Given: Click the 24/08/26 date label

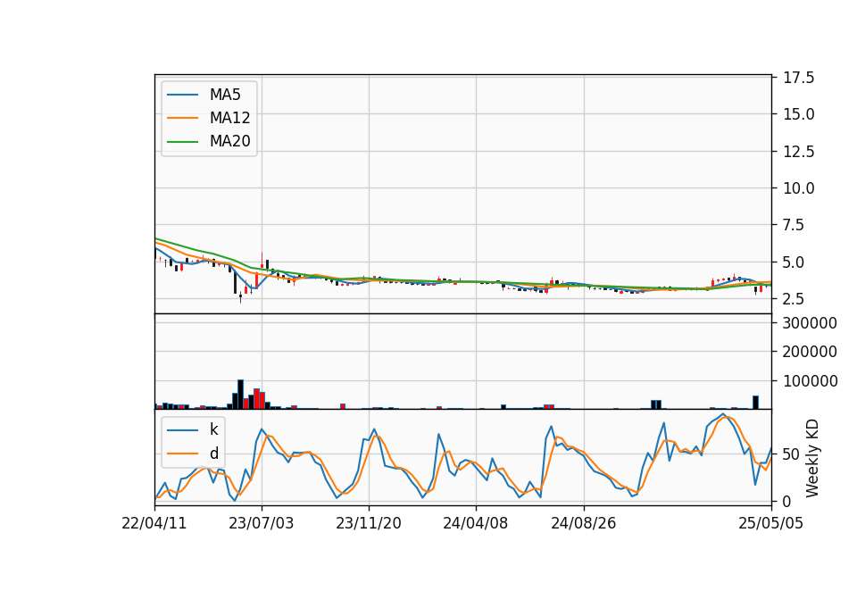Looking at the screenshot, I should 583,523.
